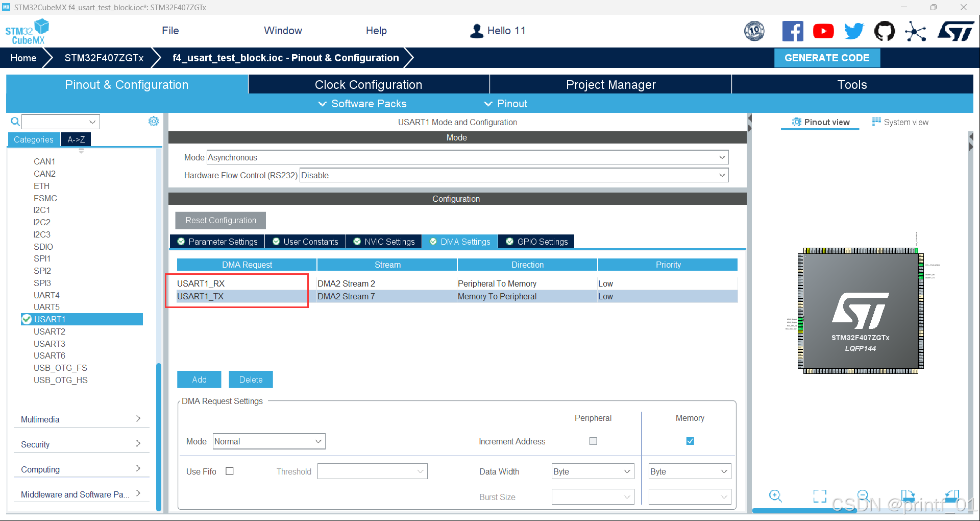Switch to Project Manager tab
The width and height of the screenshot is (980, 521).
coord(610,84)
